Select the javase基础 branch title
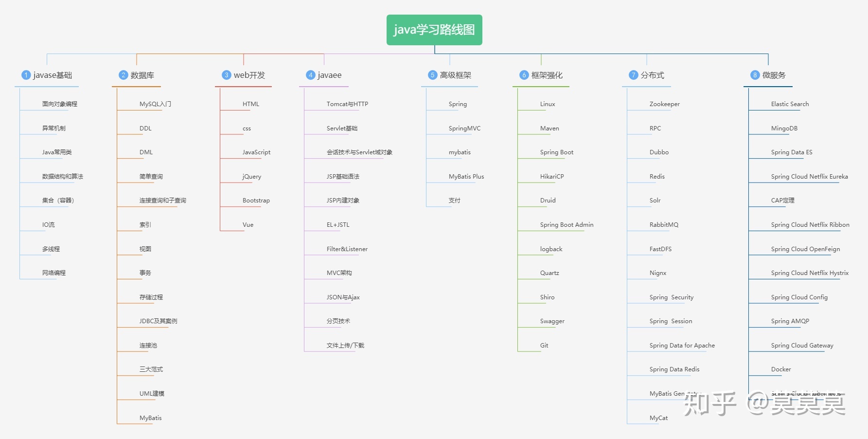 [53, 75]
